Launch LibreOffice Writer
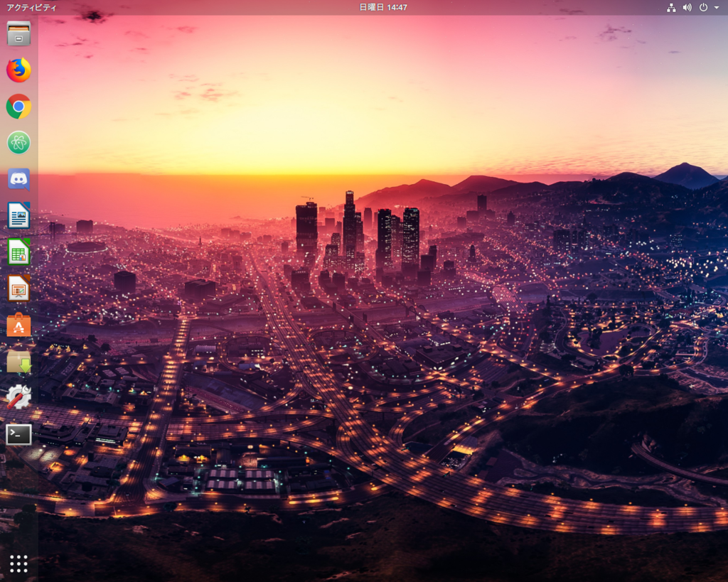This screenshot has width=728, height=582. tap(18, 216)
